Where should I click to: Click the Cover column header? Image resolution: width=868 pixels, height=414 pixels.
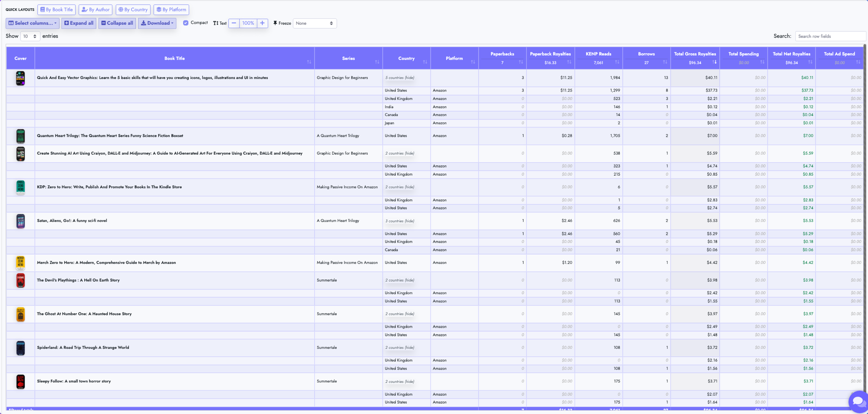pos(20,58)
